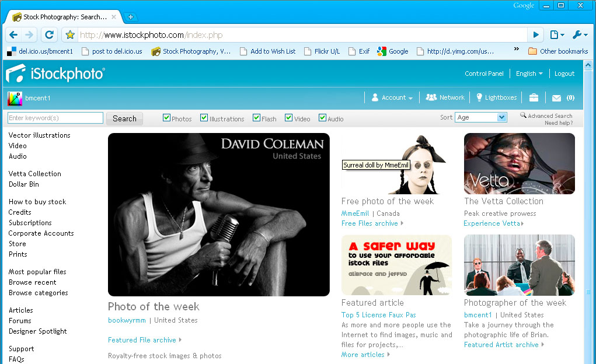Image resolution: width=596 pixels, height=364 pixels.
Task: Open the Flickr U/L bookmark
Action: [x=322, y=51]
